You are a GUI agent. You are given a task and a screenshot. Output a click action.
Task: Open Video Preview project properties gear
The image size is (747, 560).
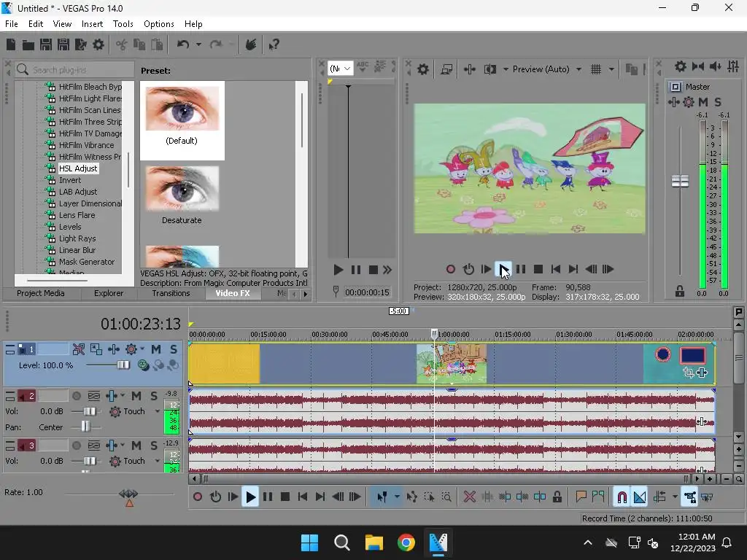click(x=422, y=69)
